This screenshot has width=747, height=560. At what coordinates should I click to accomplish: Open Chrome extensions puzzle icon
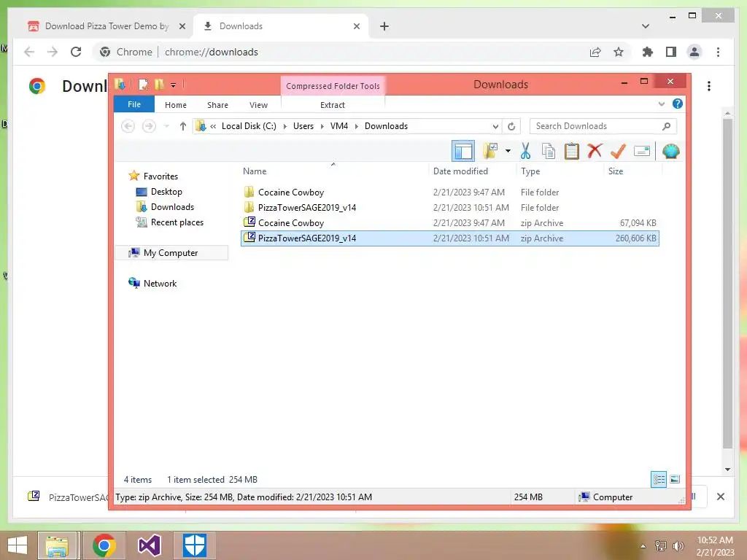tap(648, 52)
